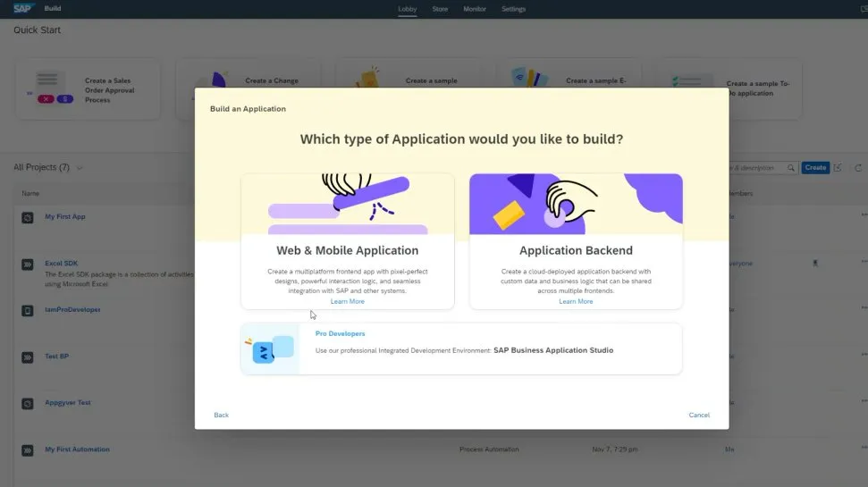Expand the All Projects (7) dropdown

pyautogui.click(x=80, y=168)
